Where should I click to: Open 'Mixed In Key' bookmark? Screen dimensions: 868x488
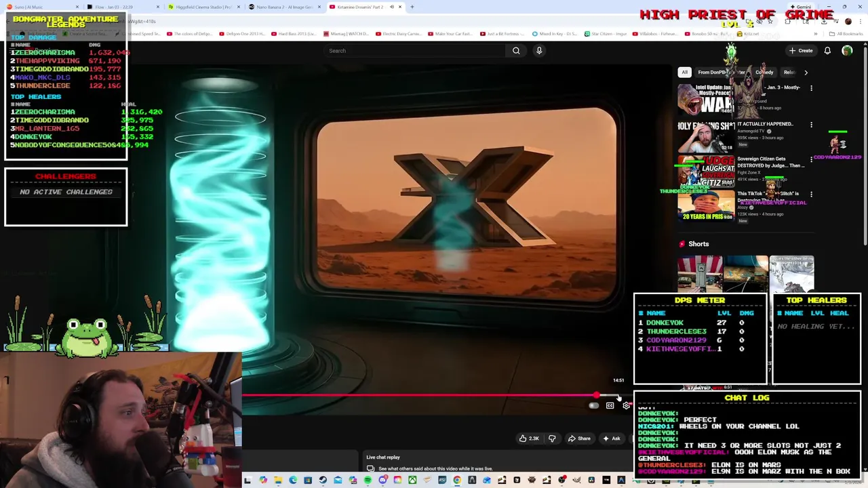coord(555,34)
